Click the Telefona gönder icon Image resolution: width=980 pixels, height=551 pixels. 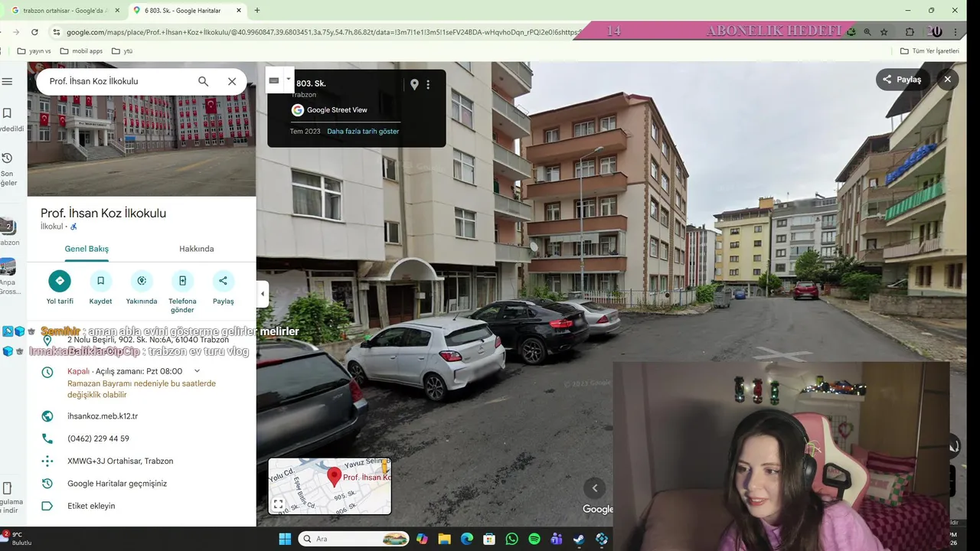point(182,281)
